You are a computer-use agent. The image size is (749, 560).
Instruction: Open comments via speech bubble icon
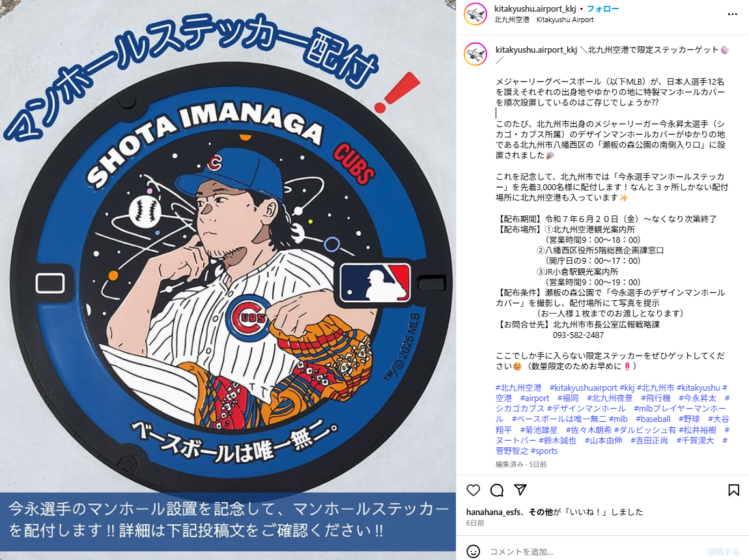pyautogui.click(x=497, y=490)
